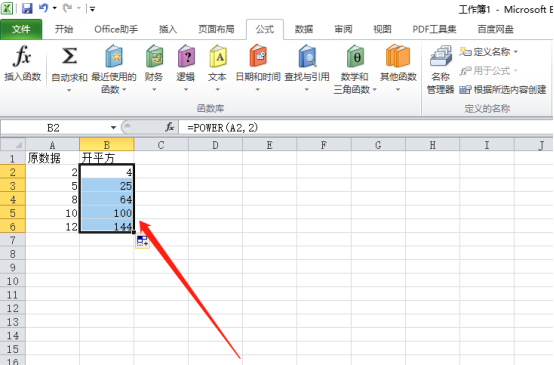The image size is (554, 365).
Task: Open the Logical (逻辑) functions icon
Action: coord(186,56)
